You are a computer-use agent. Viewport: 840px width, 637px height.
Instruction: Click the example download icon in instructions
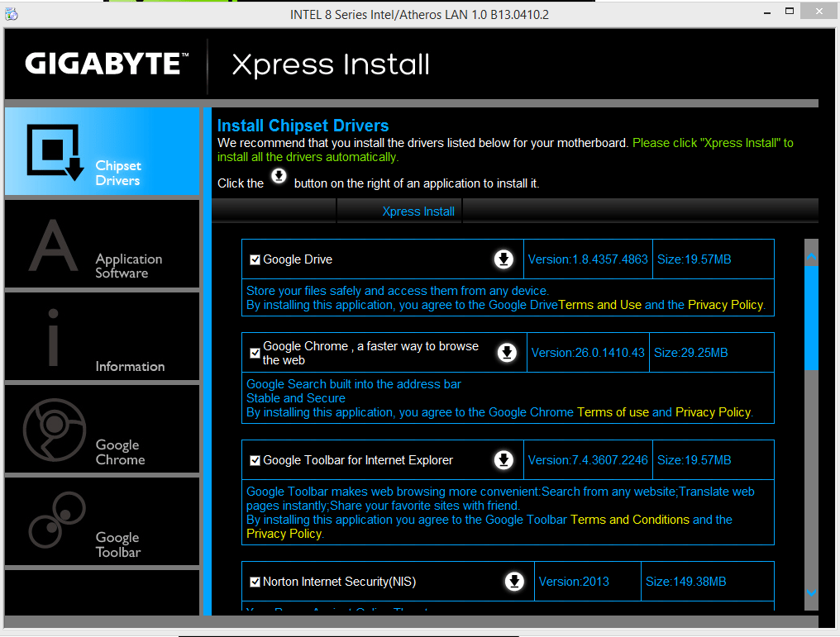(x=279, y=176)
